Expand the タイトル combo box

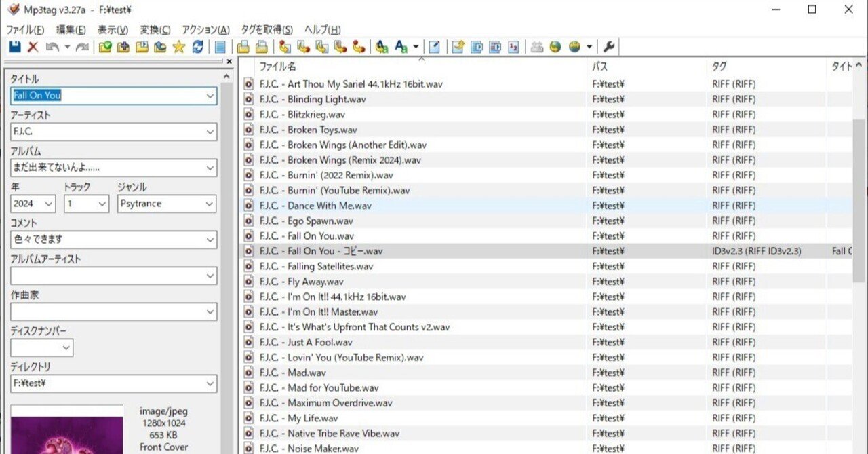(210, 96)
